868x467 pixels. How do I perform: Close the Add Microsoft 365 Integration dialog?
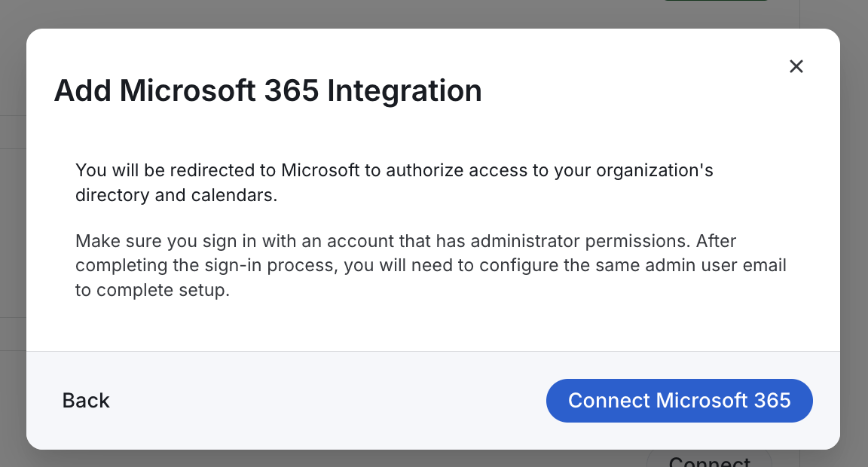click(796, 66)
